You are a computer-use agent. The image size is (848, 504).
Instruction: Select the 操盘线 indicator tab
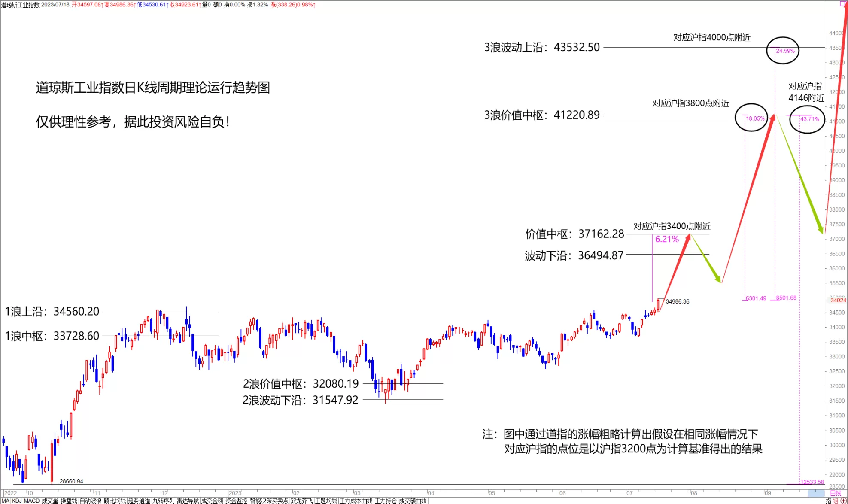click(x=69, y=501)
